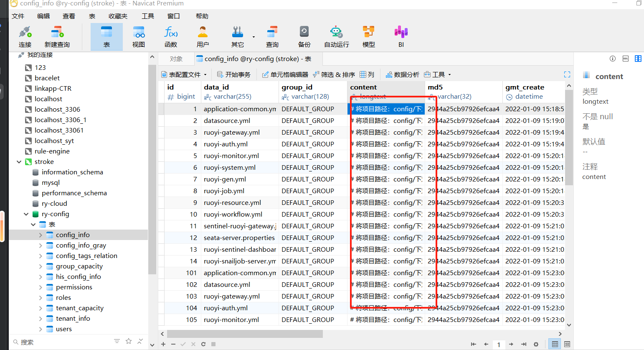
Task: Sort by the md5 column header
Action: (464, 92)
